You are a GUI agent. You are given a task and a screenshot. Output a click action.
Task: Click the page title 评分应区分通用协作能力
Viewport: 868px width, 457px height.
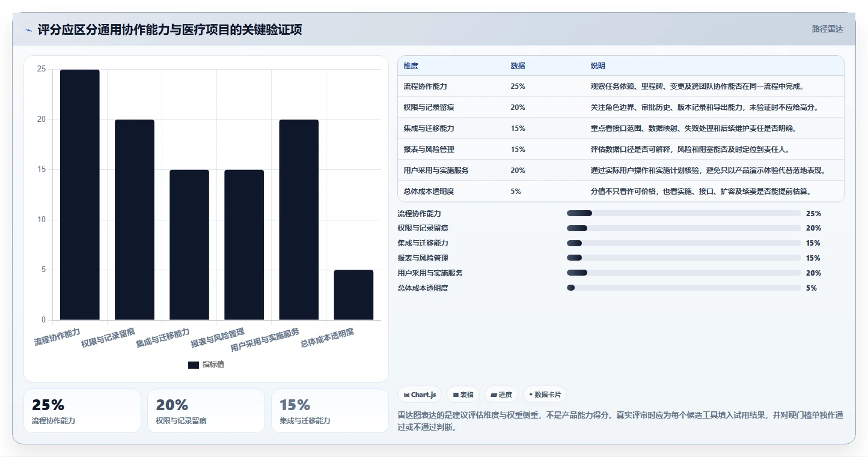pos(170,30)
